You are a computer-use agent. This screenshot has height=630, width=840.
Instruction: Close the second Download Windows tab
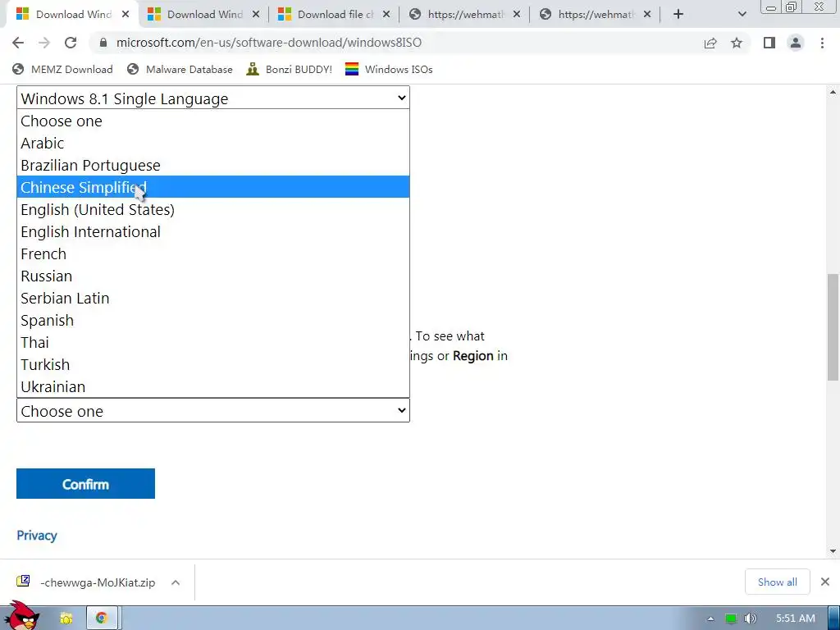pyautogui.click(x=256, y=15)
